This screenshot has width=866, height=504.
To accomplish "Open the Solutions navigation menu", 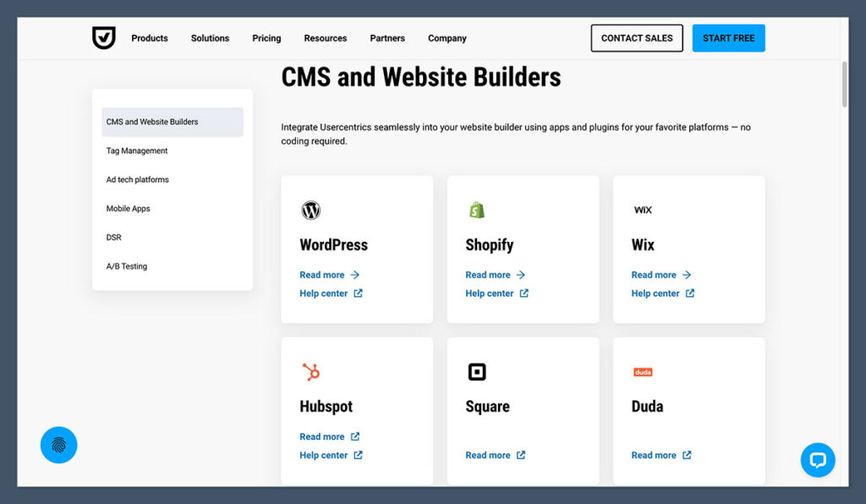I will 210,38.
